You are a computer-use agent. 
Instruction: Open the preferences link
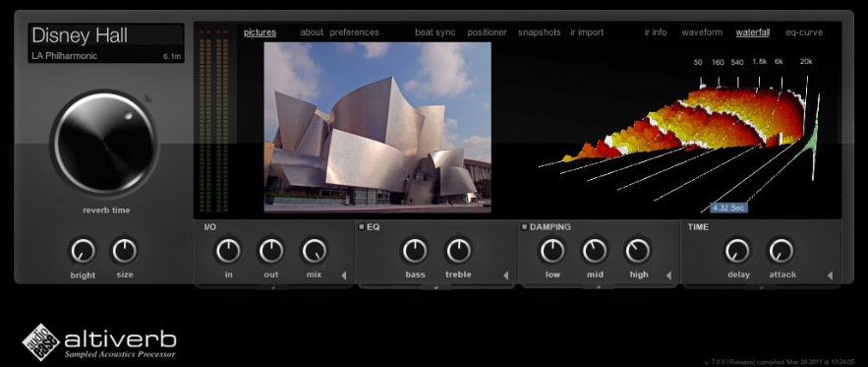pyautogui.click(x=354, y=32)
